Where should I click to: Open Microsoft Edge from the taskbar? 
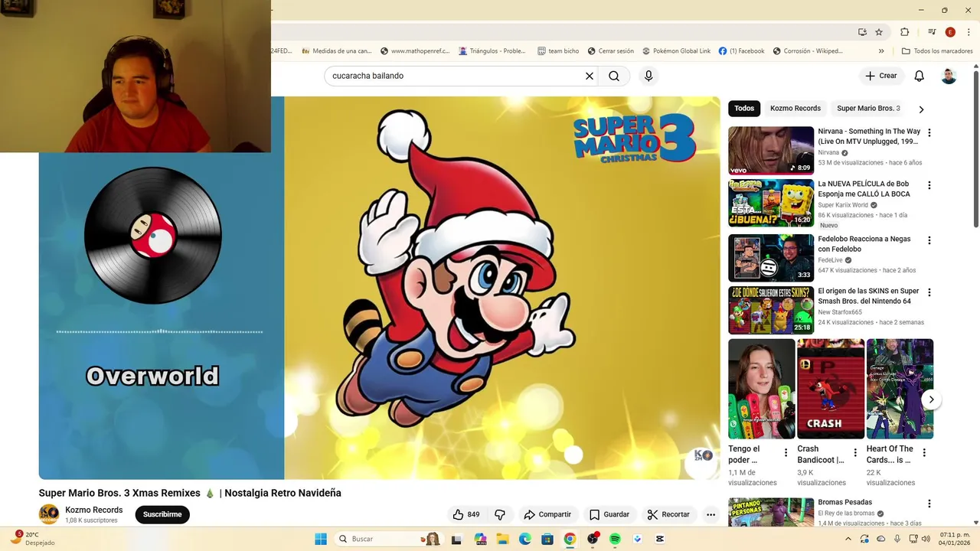pos(525,539)
